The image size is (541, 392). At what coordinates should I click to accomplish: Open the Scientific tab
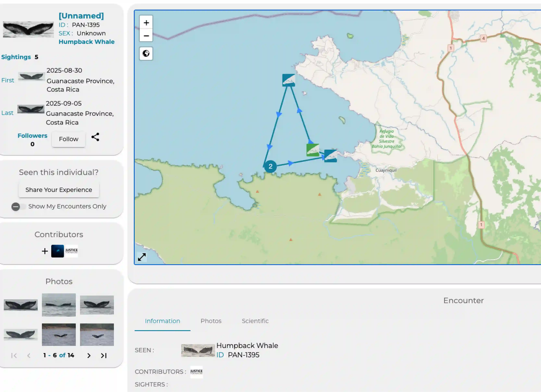click(x=255, y=321)
